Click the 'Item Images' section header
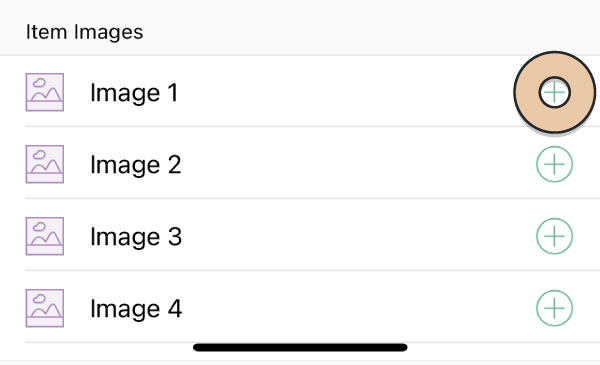600x365 pixels. tap(85, 32)
